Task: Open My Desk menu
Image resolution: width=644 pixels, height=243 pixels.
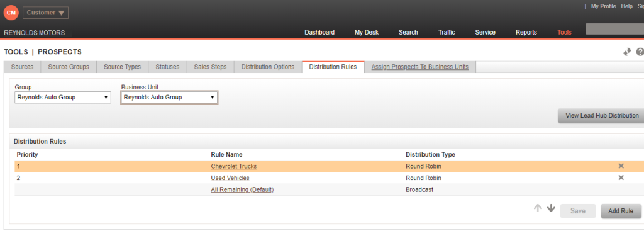Action: coord(367,32)
